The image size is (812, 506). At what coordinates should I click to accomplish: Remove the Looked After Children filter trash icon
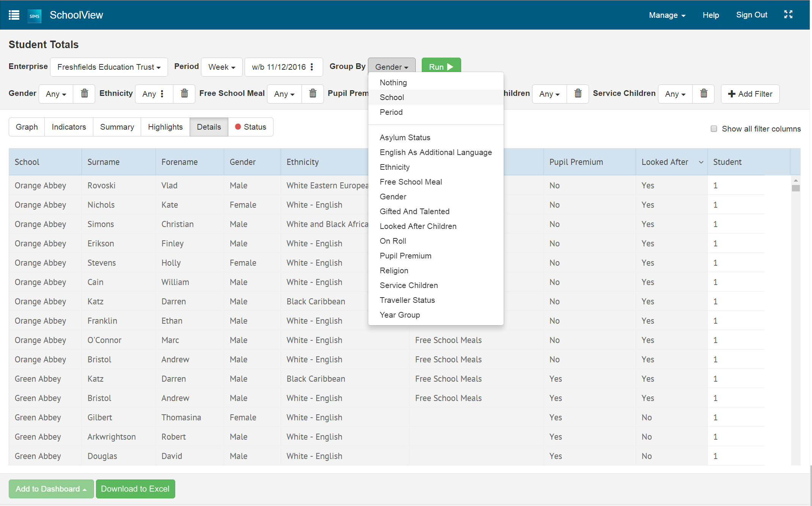[578, 94]
